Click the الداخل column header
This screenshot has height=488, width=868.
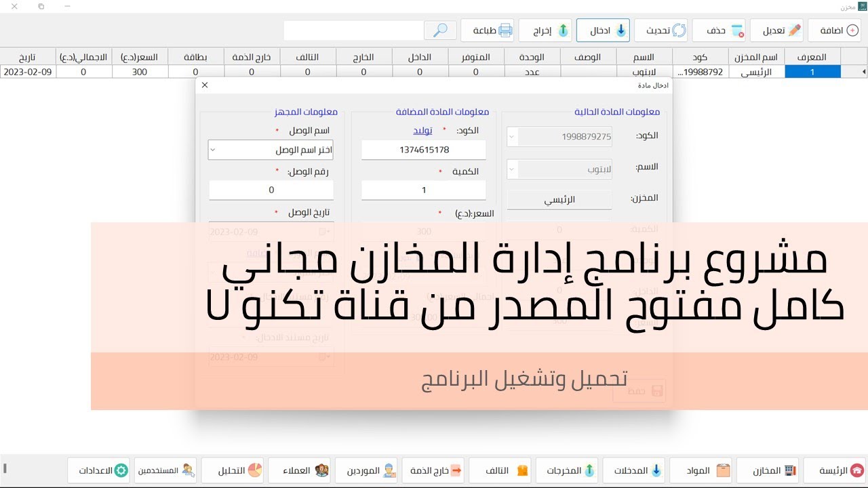420,57
